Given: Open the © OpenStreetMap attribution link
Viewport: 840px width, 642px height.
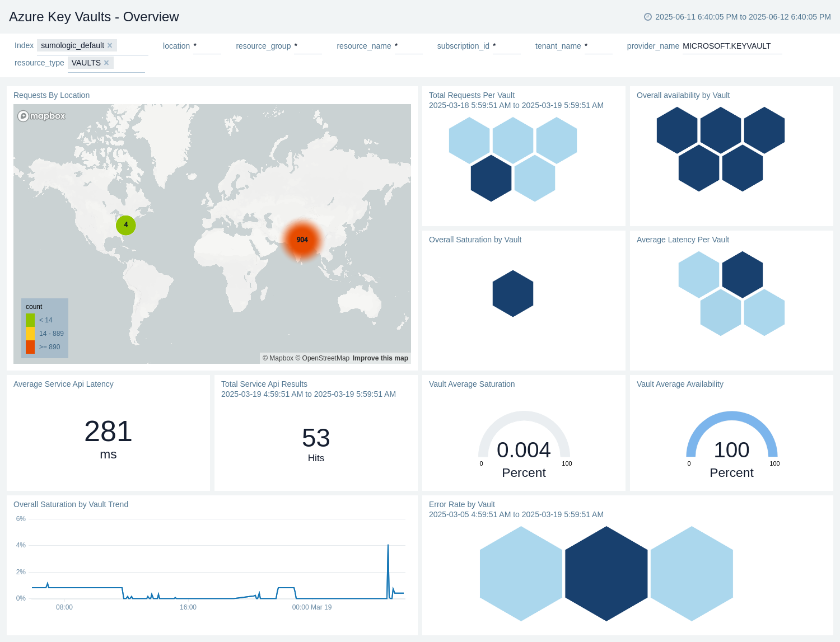Looking at the screenshot, I should tap(323, 358).
